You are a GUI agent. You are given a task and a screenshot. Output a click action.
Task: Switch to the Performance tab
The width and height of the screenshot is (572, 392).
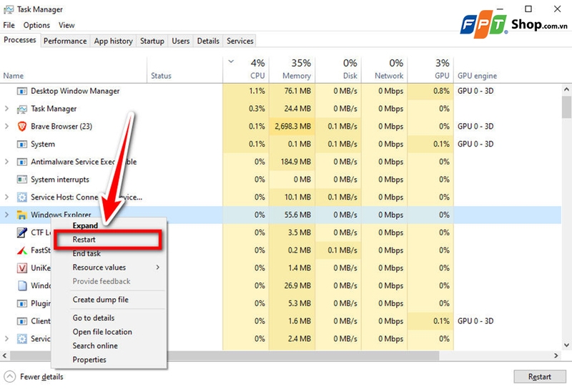click(x=65, y=41)
